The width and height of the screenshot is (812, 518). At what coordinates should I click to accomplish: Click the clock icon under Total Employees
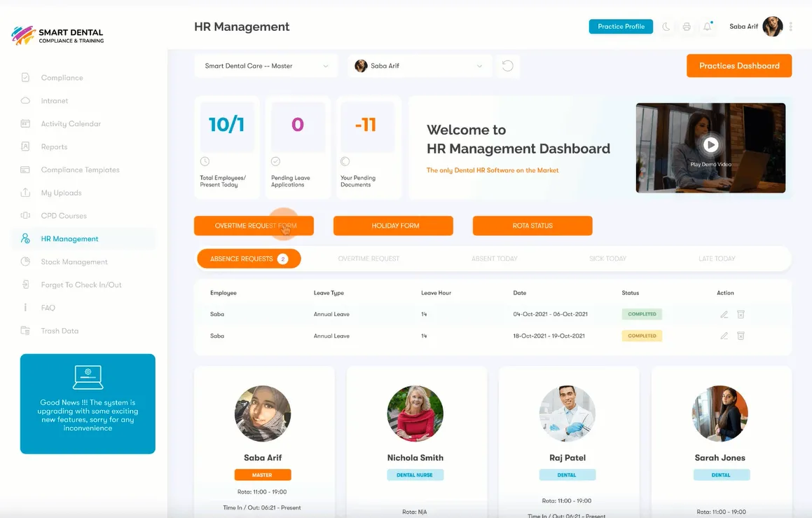pyautogui.click(x=205, y=162)
